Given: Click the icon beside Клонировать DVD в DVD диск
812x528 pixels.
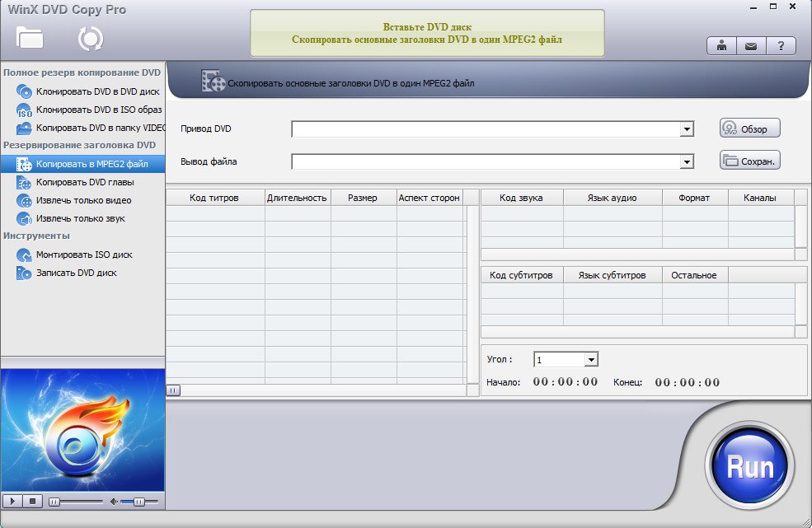Looking at the screenshot, I should click(x=24, y=91).
